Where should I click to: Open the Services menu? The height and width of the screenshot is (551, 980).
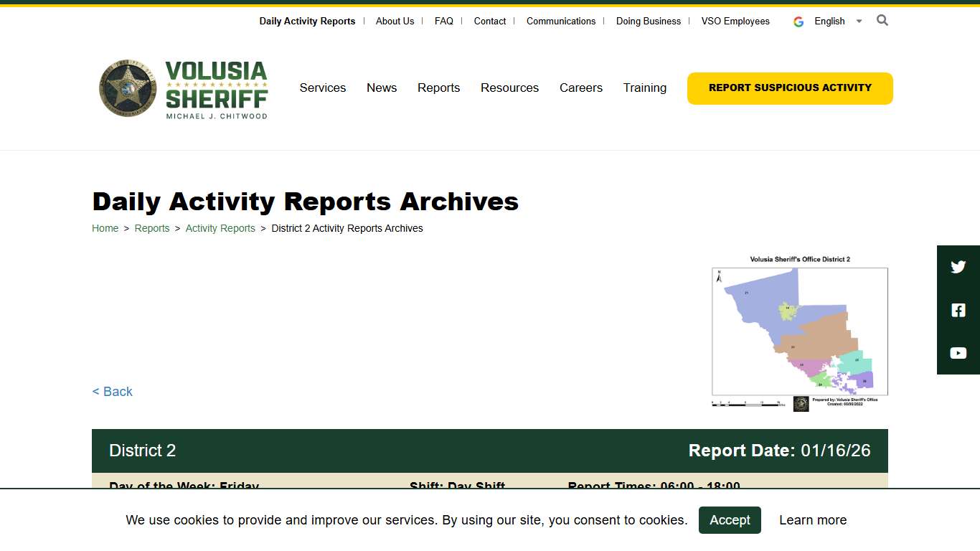[x=323, y=88]
